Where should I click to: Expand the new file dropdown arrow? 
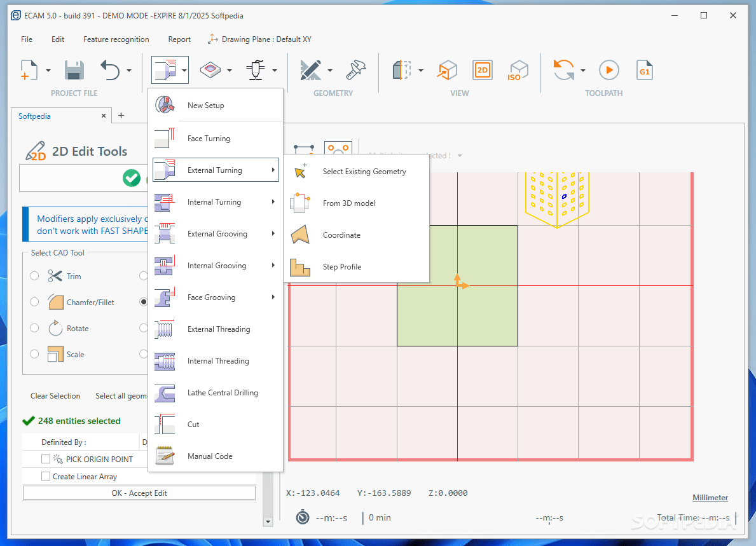pyautogui.click(x=48, y=71)
